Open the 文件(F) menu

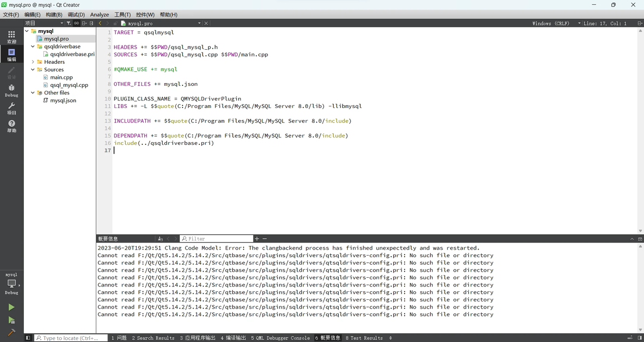11,15
